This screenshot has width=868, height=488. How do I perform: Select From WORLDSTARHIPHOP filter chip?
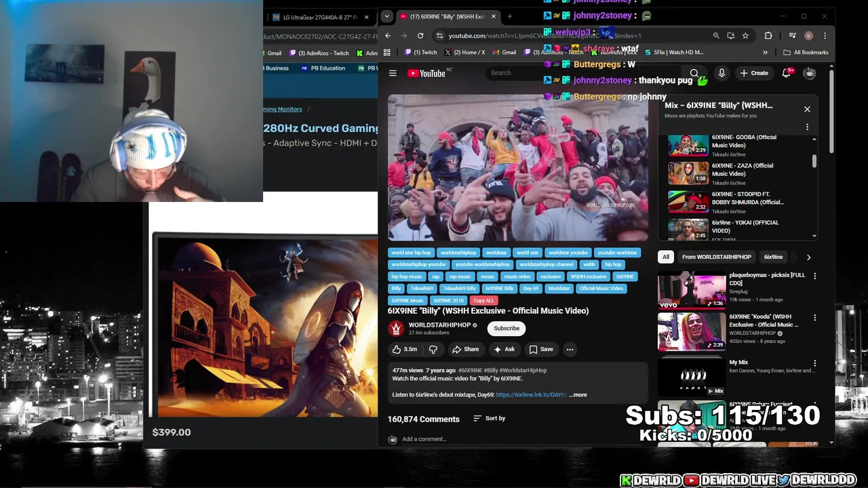716,257
